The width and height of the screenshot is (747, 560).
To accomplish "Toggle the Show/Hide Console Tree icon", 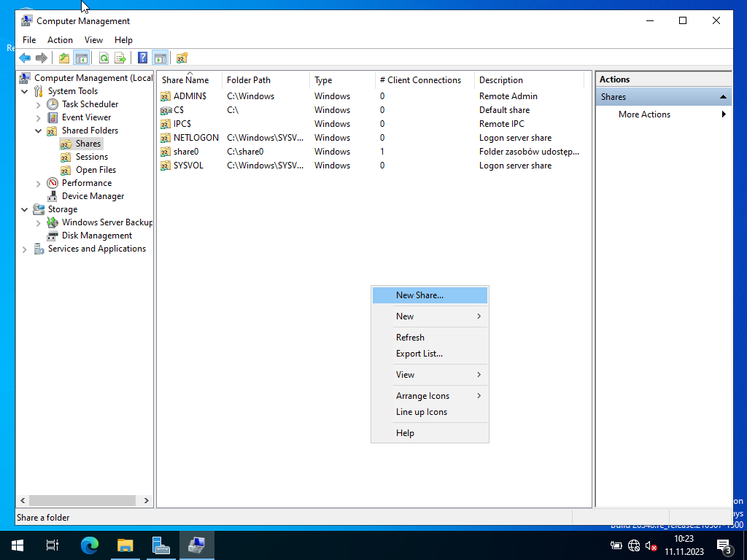I will pos(82,58).
